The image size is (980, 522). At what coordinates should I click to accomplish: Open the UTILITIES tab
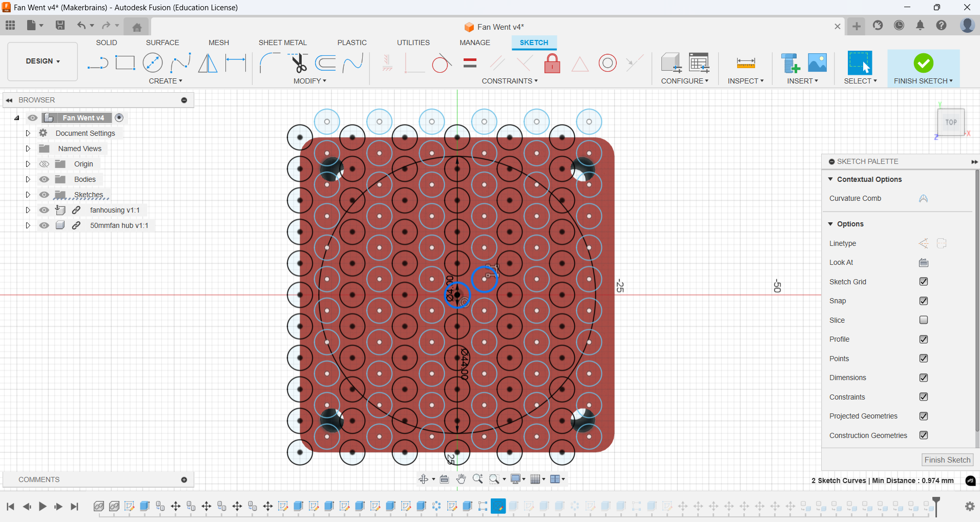413,43
